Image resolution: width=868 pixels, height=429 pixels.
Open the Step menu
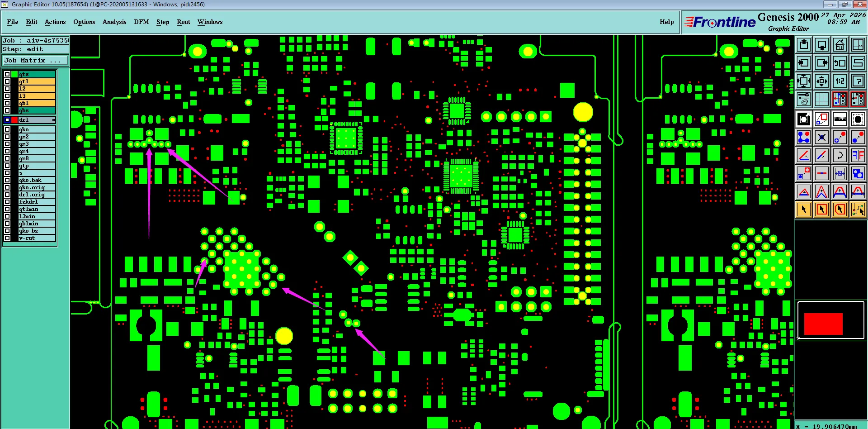[163, 22]
